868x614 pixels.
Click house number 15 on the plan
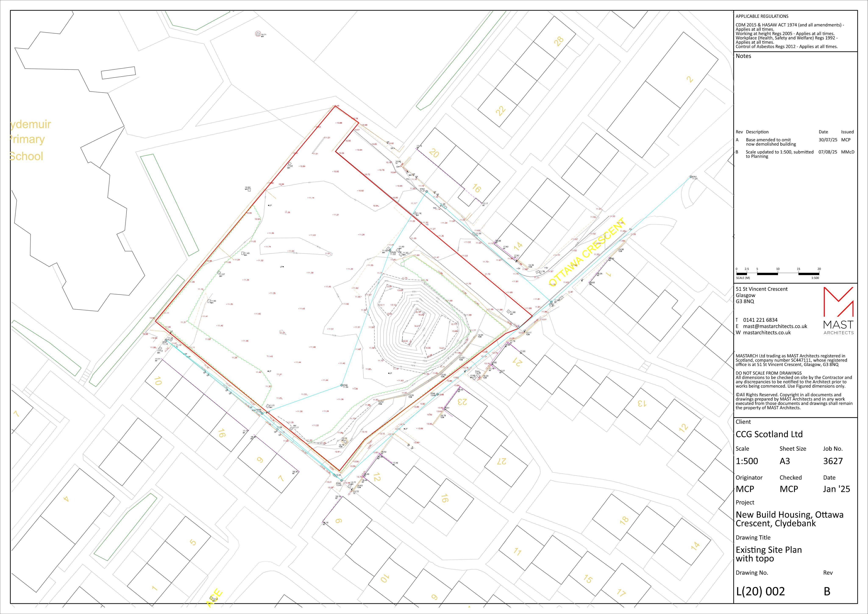[x=587, y=579]
